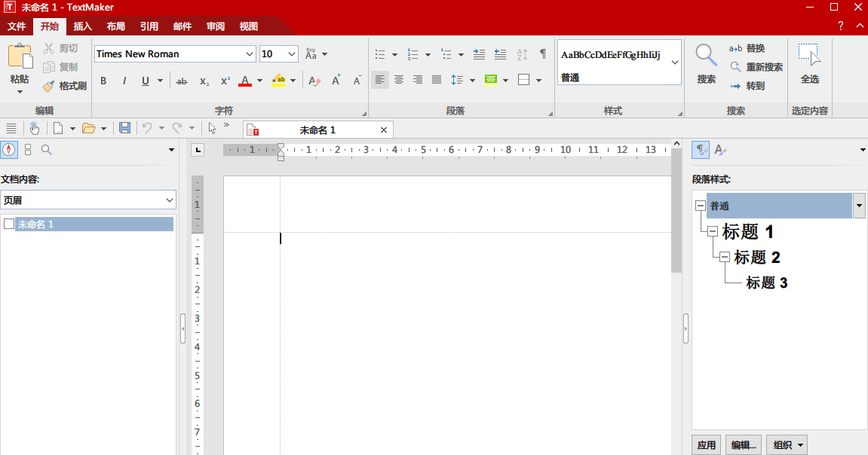The width and height of the screenshot is (868, 455).
Task: Collapse the 标题 1 style tree node
Action: (x=713, y=231)
